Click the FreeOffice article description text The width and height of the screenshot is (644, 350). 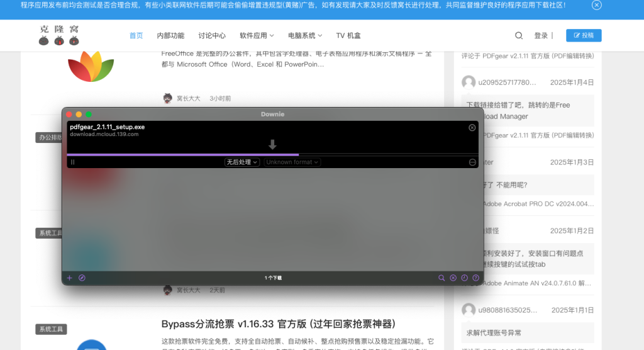click(x=297, y=59)
